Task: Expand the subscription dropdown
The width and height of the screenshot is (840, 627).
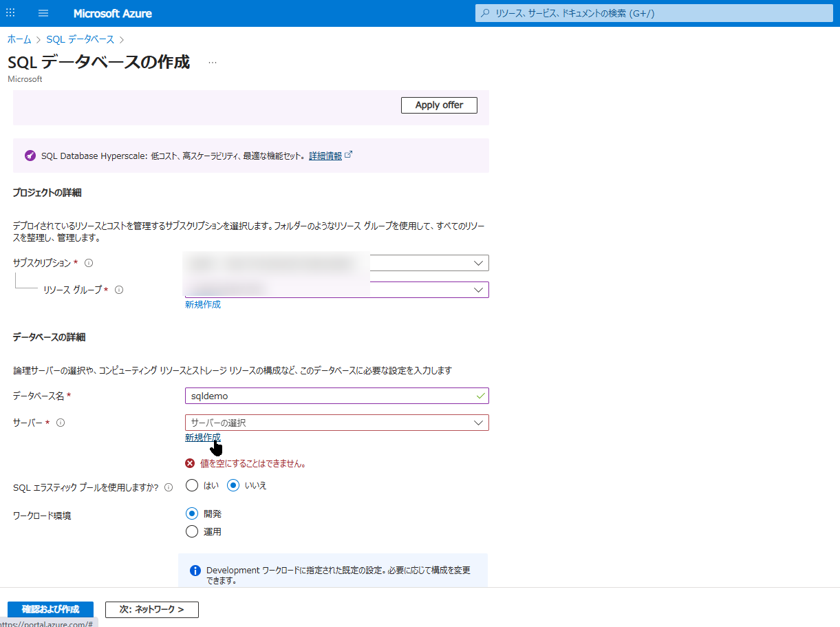Action: click(x=478, y=263)
